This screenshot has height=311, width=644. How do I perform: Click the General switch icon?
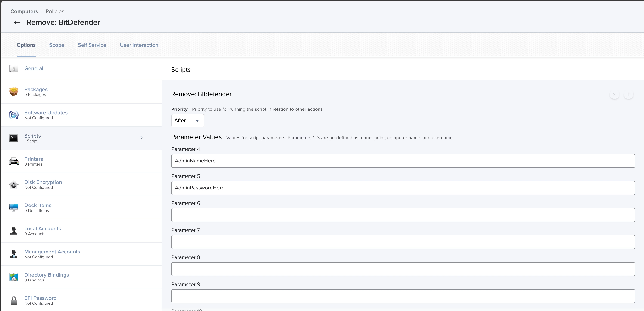pos(14,69)
